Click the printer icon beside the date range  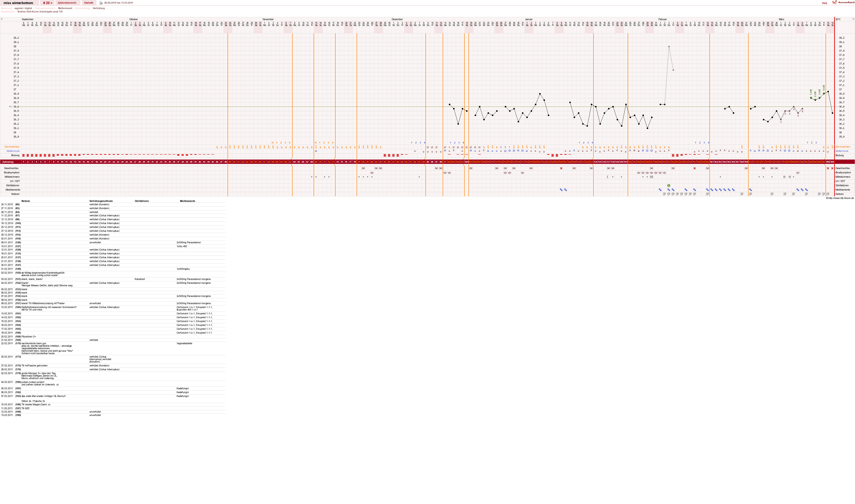101,3
